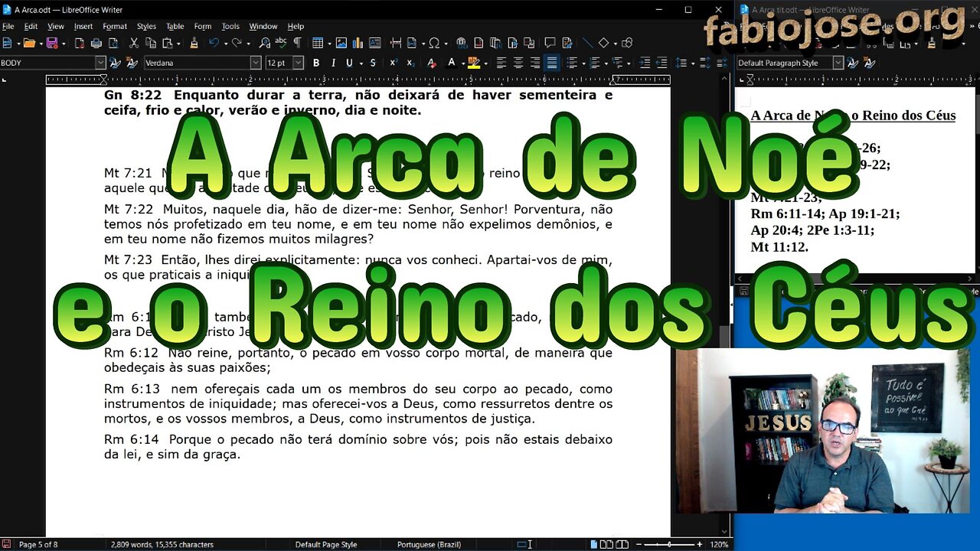Open the Tools menu
The height and width of the screenshot is (551, 980).
(230, 26)
